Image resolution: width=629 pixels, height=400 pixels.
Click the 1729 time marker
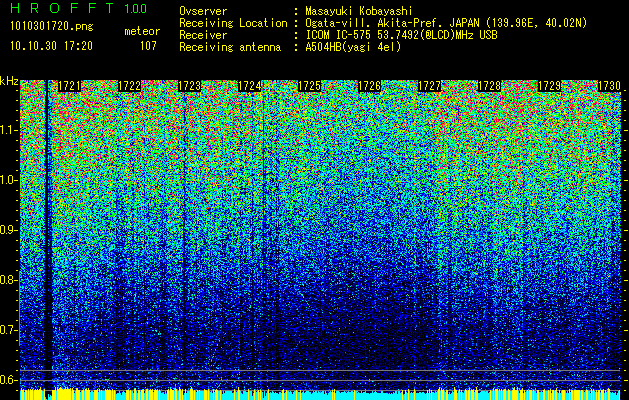click(x=549, y=86)
